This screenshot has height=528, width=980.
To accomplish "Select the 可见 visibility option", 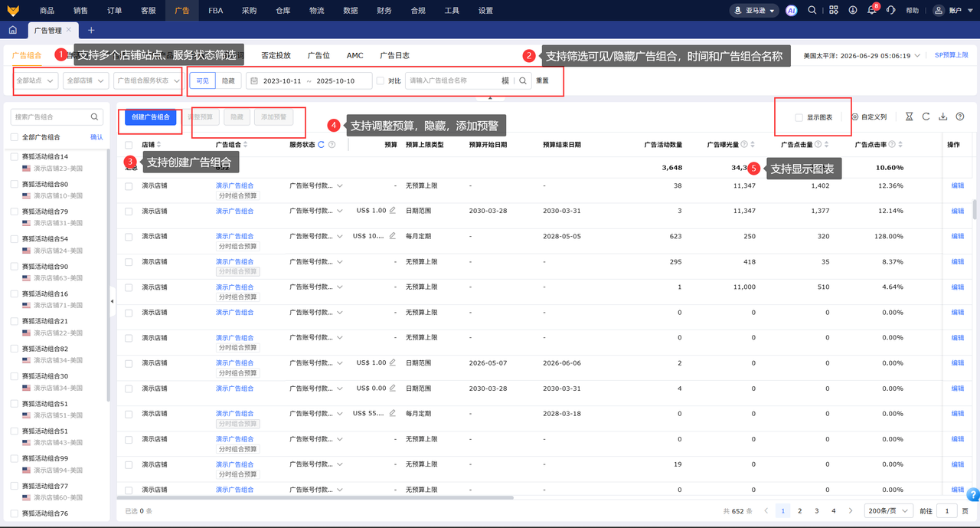I will (x=202, y=80).
